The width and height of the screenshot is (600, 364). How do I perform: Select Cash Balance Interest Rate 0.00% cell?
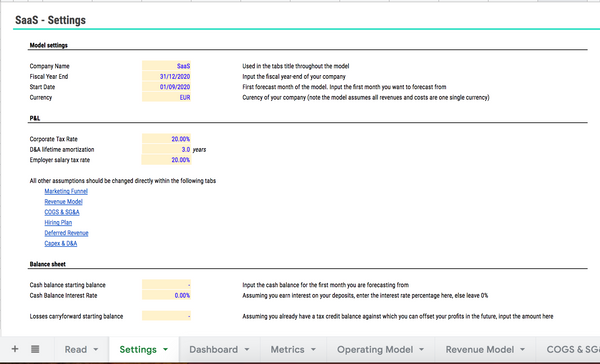(x=166, y=295)
